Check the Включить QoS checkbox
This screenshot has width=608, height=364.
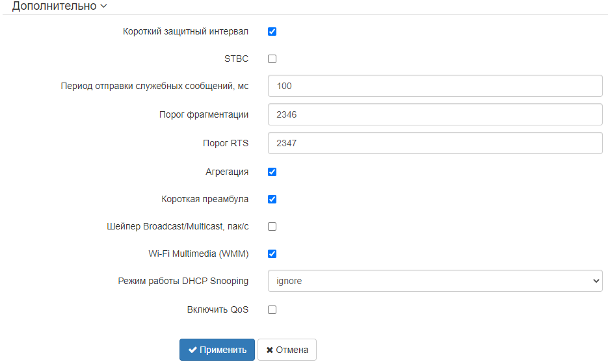272,309
